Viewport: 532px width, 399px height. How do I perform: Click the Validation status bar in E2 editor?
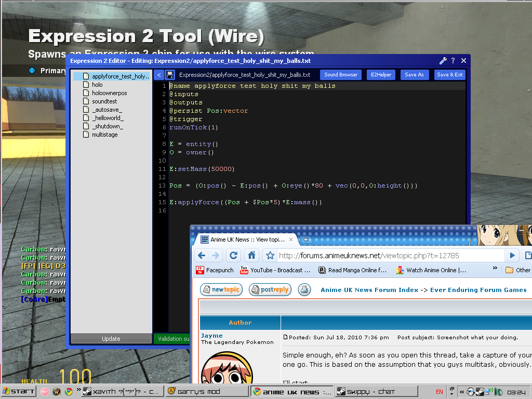(171, 339)
